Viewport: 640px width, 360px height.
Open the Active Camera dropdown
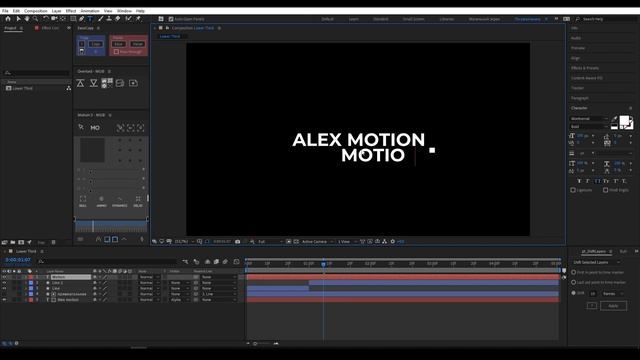pyautogui.click(x=317, y=242)
